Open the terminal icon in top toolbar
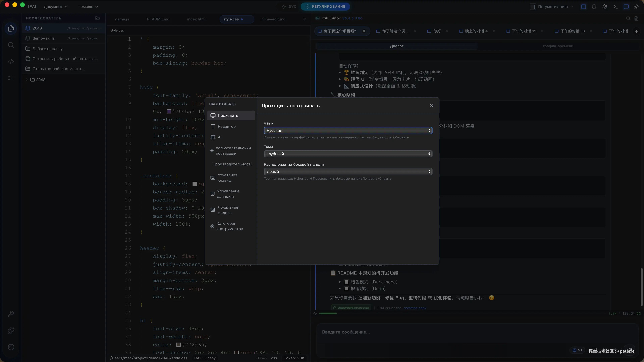 pyautogui.click(x=615, y=7)
